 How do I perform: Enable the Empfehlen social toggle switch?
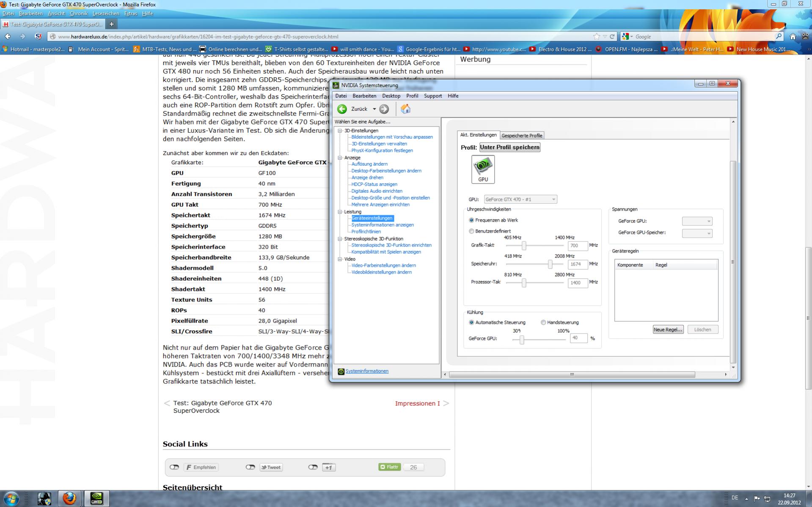(174, 467)
